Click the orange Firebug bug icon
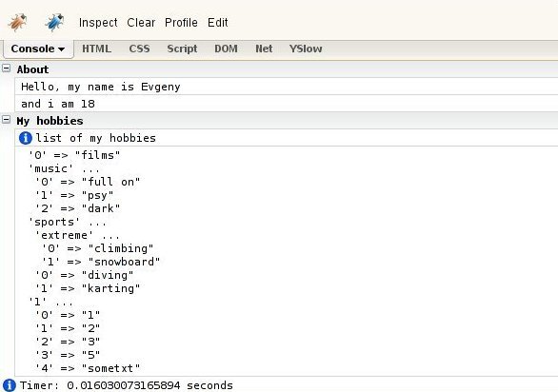Screen dimensions: 558x392 (x=17, y=22)
